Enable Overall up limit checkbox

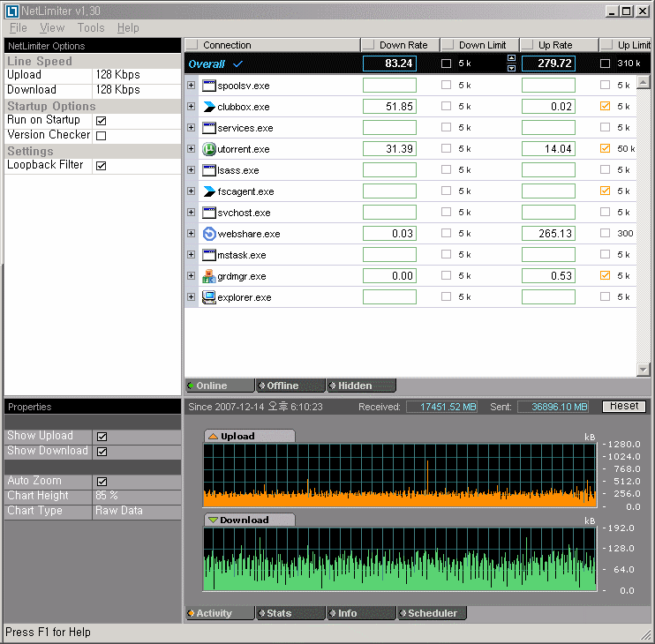coord(605,64)
